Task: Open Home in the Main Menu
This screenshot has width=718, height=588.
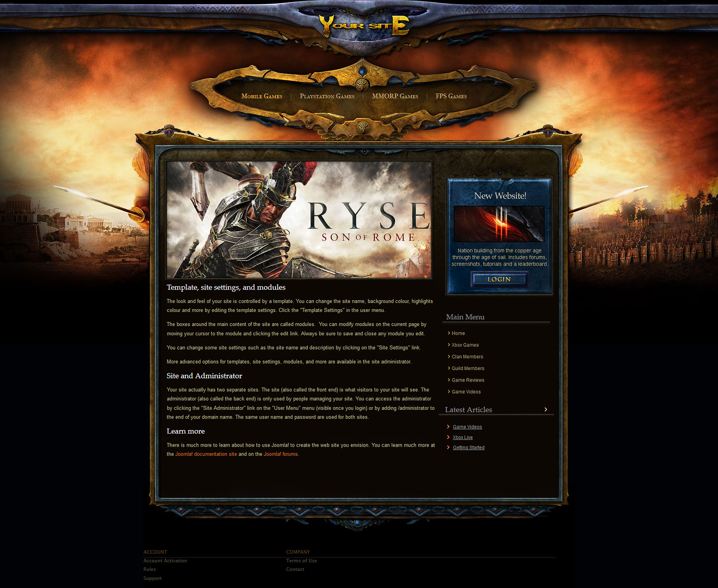Action: pyautogui.click(x=458, y=333)
